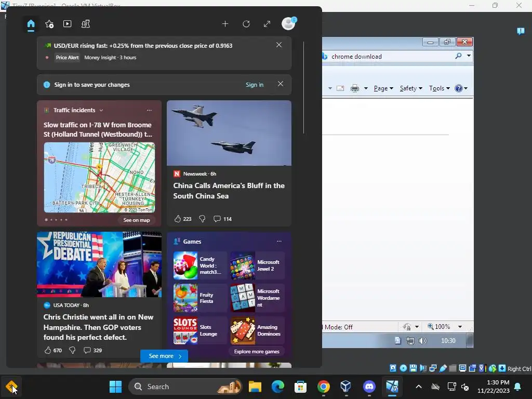The width and height of the screenshot is (532, 399).
Task: Open the favorites star tab in widgets
Action: click(x=49, y=24)
